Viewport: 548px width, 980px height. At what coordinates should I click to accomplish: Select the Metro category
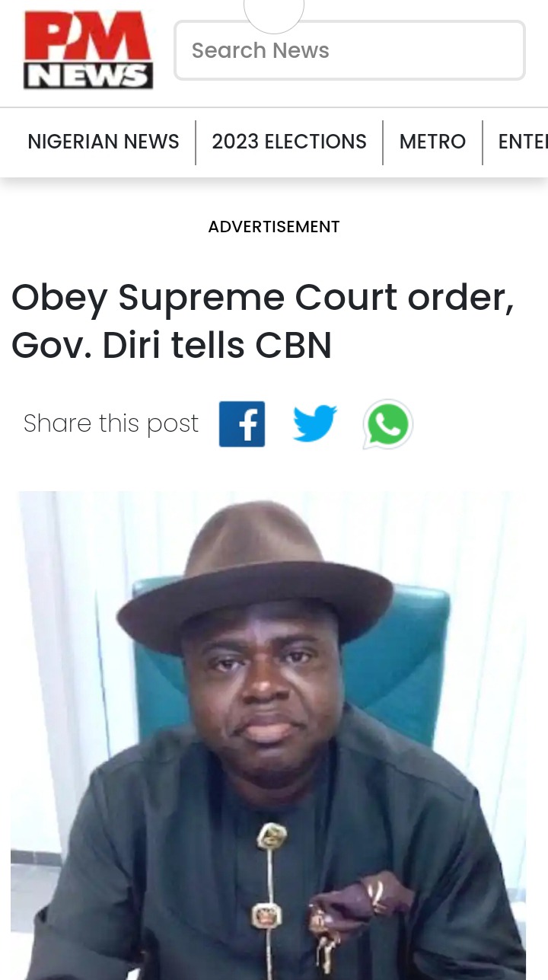coord(432,142)
